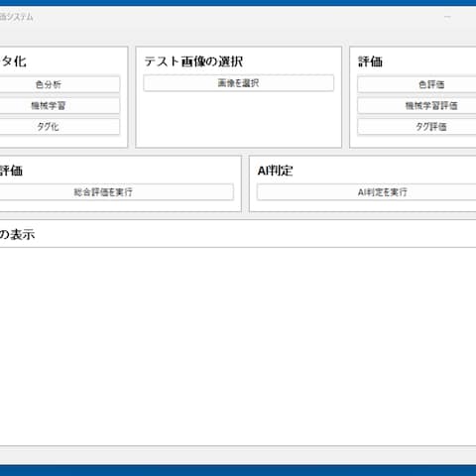Click the AI判定 section heading
The width and height of the screenshot is (476, 476).
pyautogui.click(x=275, y=171)
